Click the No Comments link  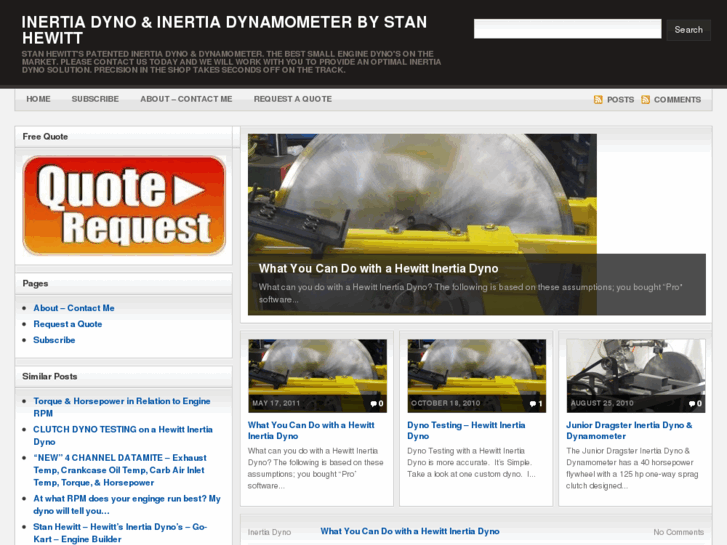coord(679,532)
